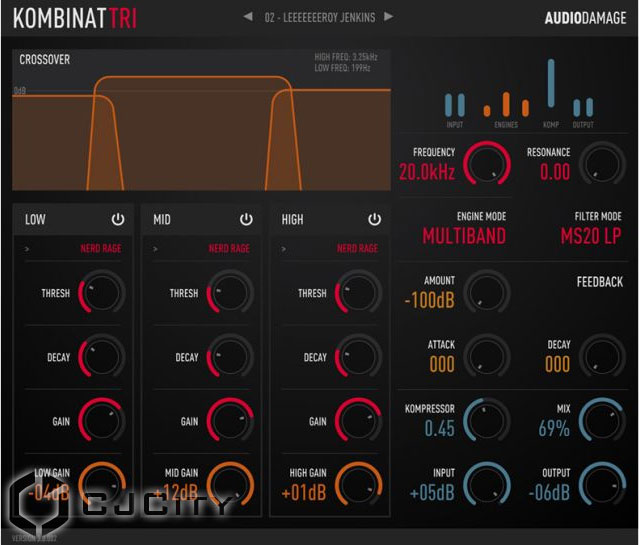Click the HIGH band GAIN knob
This screenshot has width=639, height=545.
358,420
